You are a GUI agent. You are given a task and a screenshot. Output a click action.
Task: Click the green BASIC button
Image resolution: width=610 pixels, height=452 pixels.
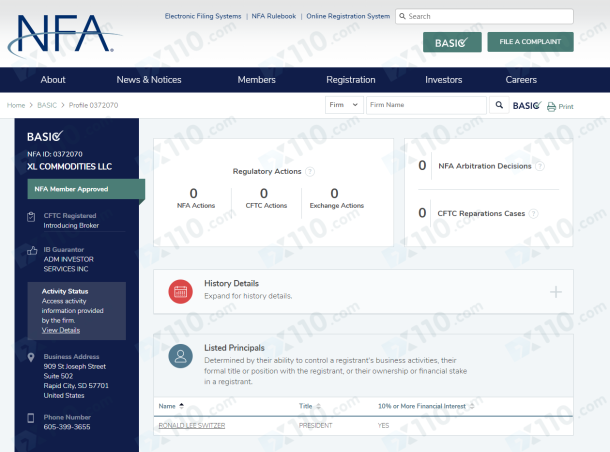[x=452, y=42]
